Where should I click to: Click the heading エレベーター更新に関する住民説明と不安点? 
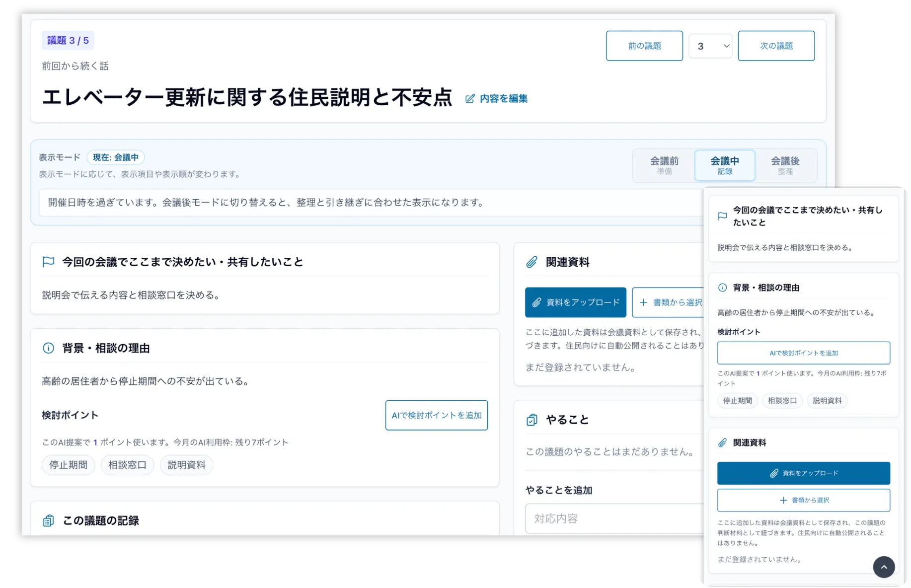point(247,97)
